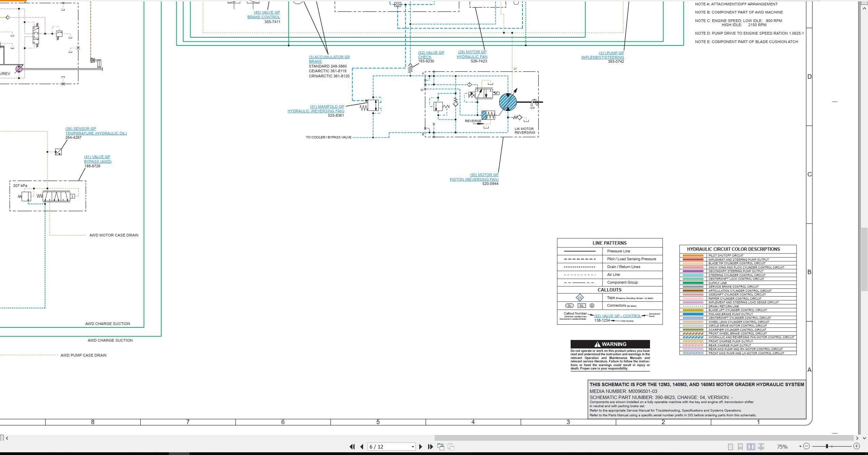Enable two-page continuous scrolling view
The width and height of the screenshot is (868, 455).
pyautogui.click(x=761, y=447)
